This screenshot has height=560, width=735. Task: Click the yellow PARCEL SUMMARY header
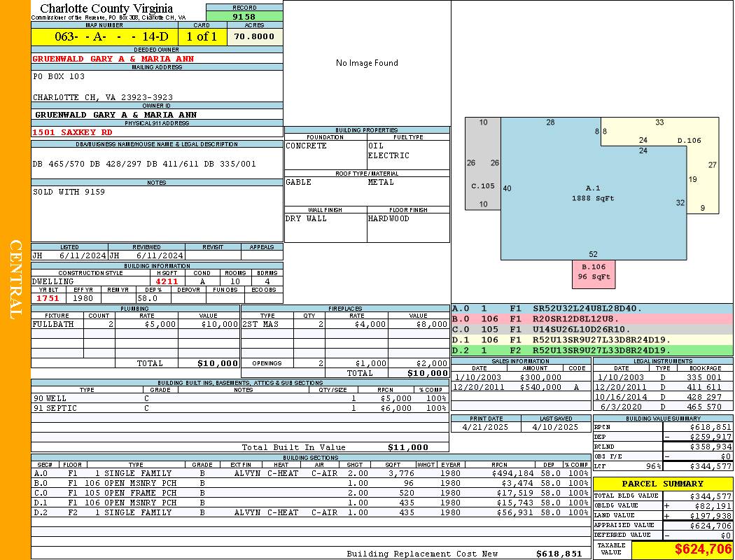pos(662,484)
